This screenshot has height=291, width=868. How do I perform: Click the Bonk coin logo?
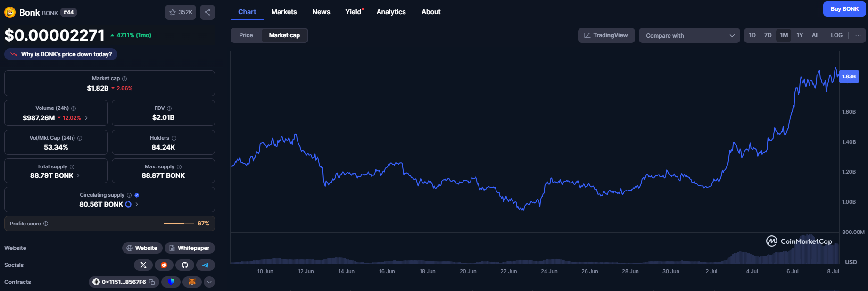click(10, 12)
